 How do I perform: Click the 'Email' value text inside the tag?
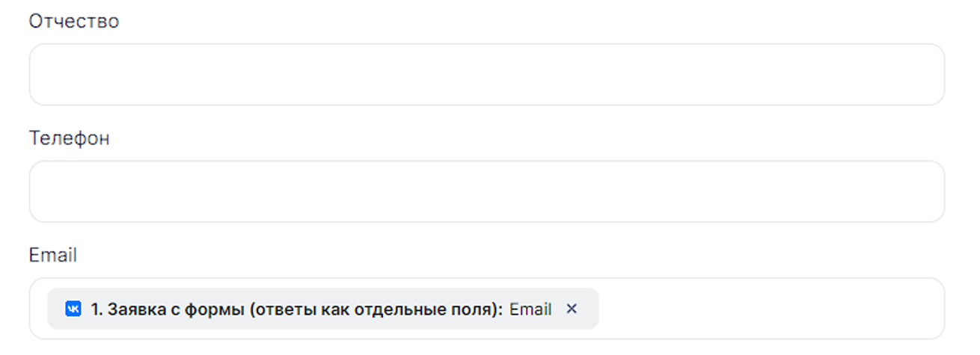530,309
